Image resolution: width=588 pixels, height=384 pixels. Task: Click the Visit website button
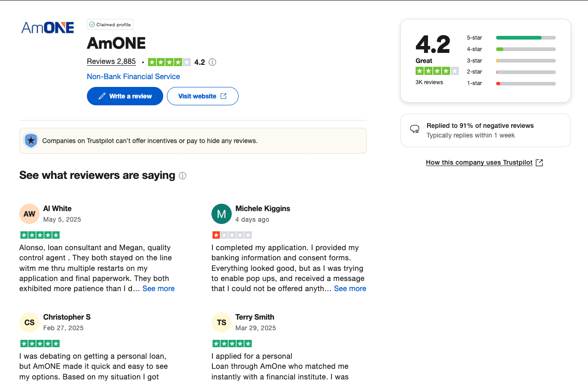pyautogui.click(x=202, y=96)
